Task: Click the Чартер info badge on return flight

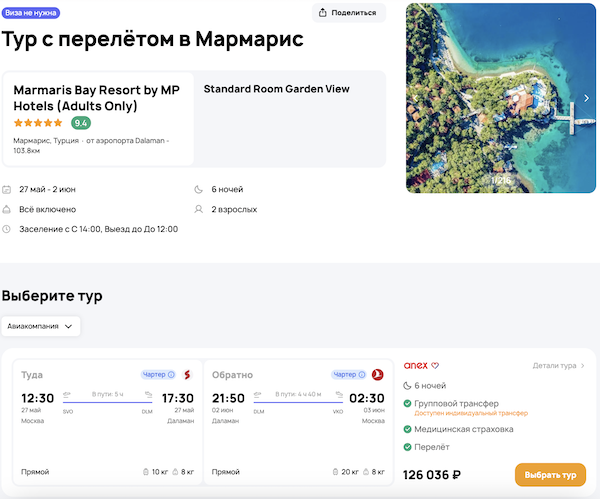Action: point(349,375)
